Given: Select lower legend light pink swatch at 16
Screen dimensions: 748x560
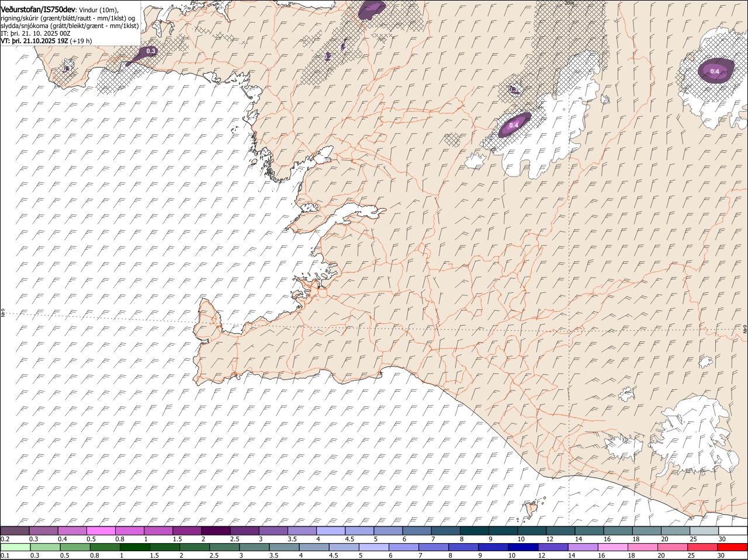Looking at the screenshot, I should click(x=612, y=548).
